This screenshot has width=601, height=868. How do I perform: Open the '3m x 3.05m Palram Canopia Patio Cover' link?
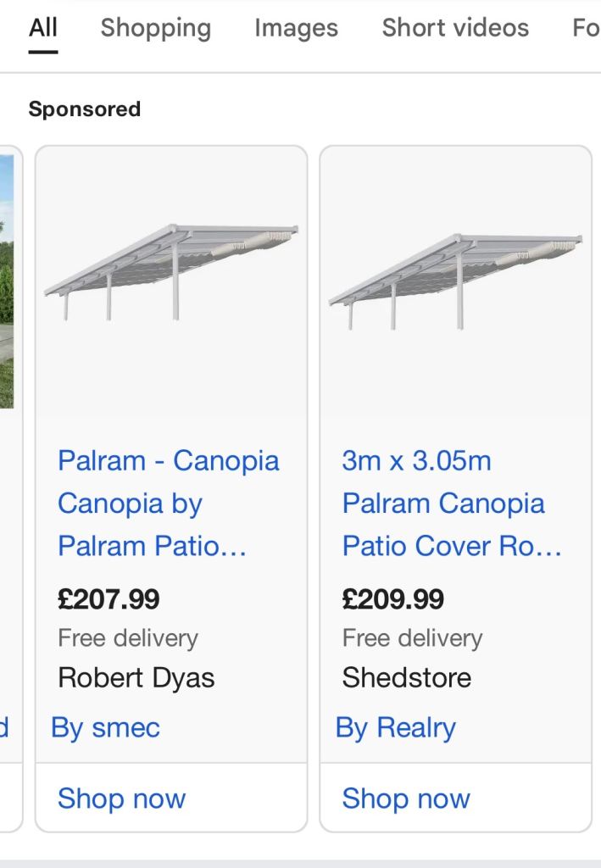point(454,504)
